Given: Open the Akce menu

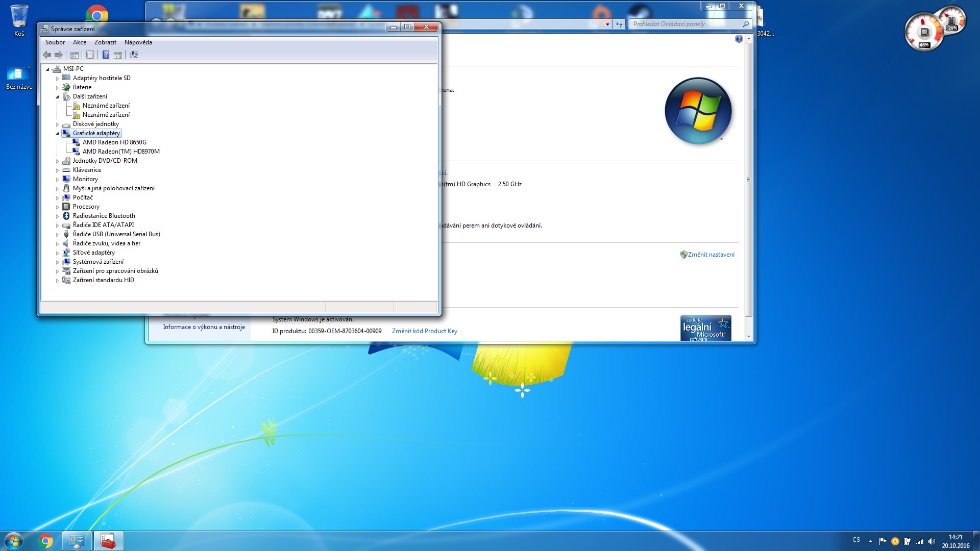Looking at the screenshot, I should pos(80,42).
